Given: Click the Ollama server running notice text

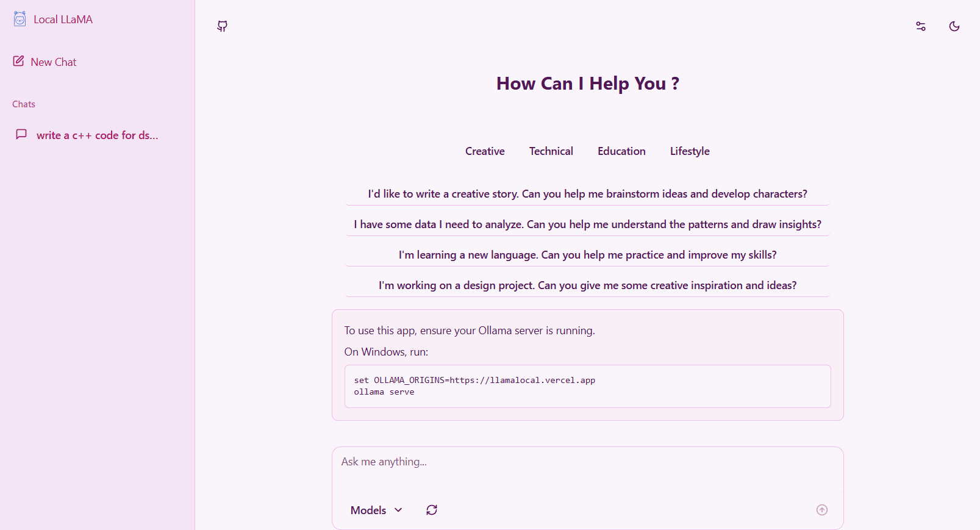Looking at the screenshot, I should coord(470,331).
